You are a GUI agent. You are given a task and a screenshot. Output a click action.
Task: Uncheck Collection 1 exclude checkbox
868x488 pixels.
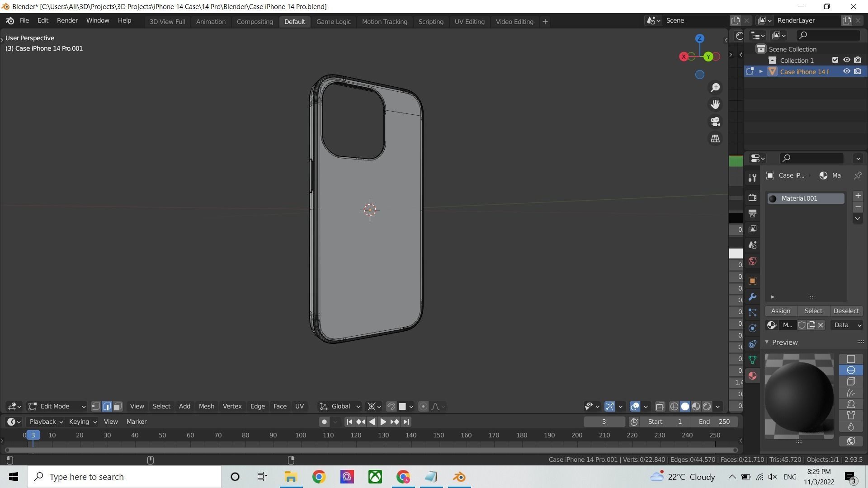pyautogui.click(x=835, y=60)
